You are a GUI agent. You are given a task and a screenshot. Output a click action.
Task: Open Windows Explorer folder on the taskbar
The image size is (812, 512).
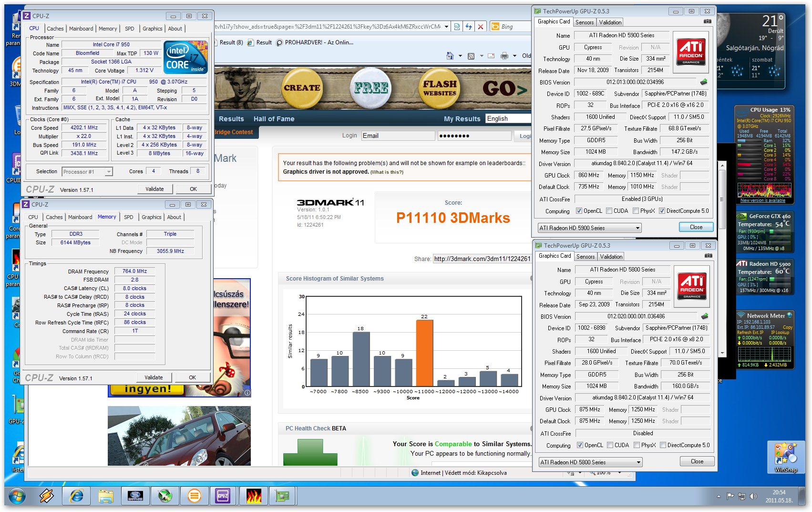click(x=106, y=496)
